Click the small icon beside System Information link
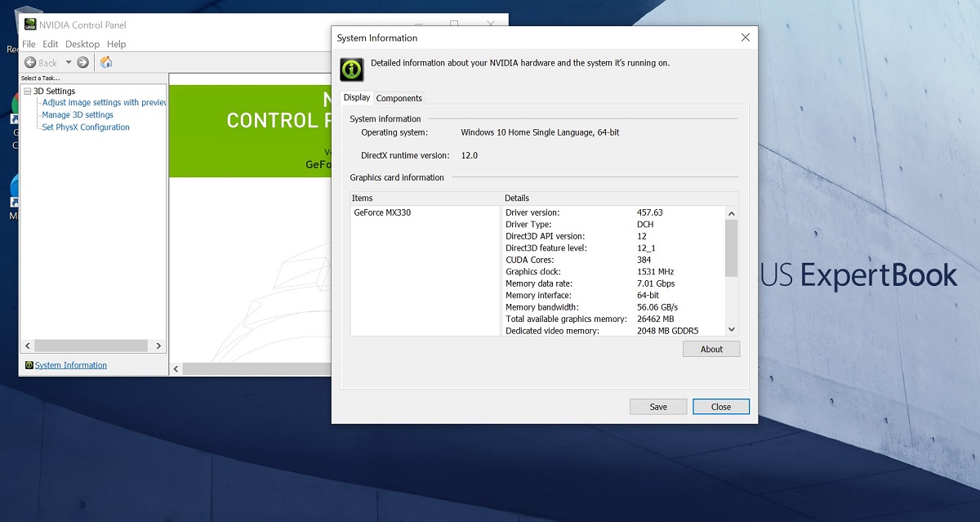Image resolution: width=980 pixels, height=522 pixels. (29, 366)
